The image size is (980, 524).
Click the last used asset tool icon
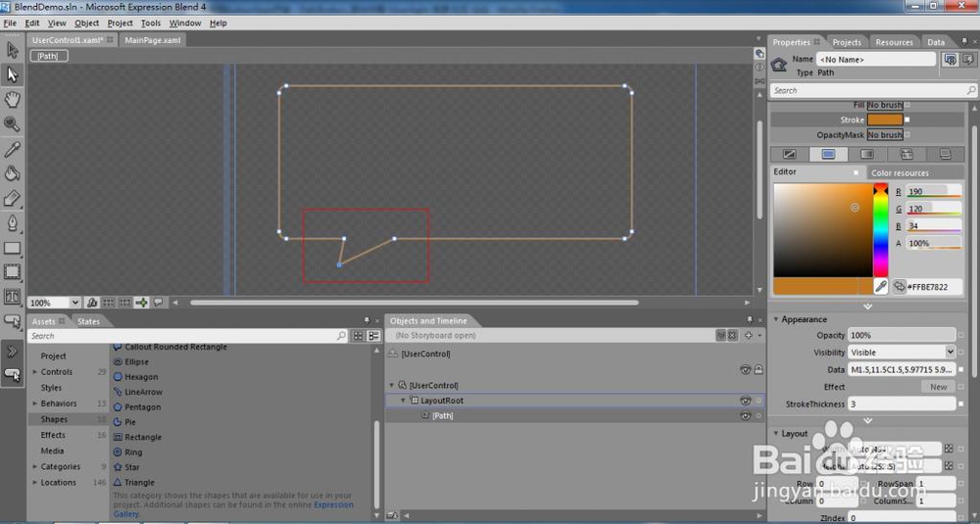(x=12, y=375)
